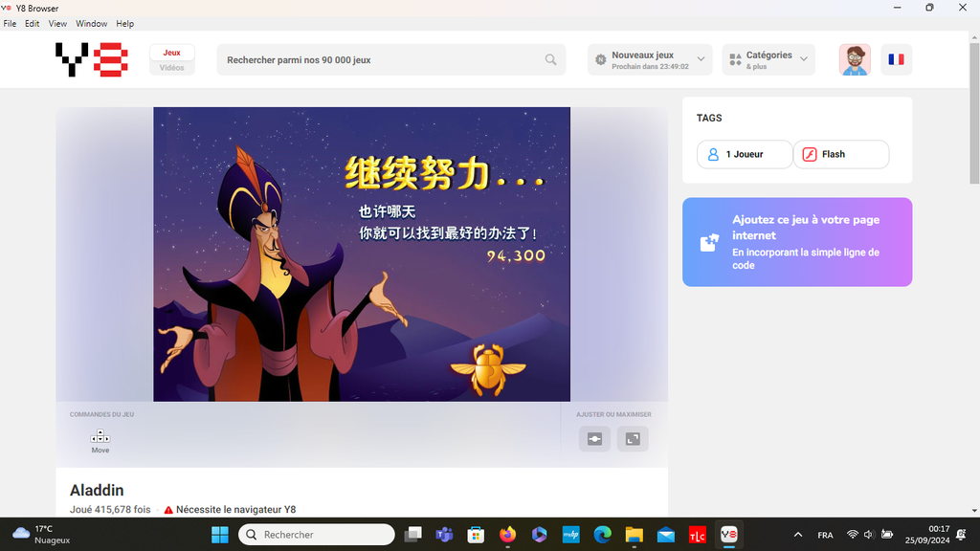The image size is (980, 551).
Task: Click the embed puzzle piece icon
Action: [x=709, y=242]
